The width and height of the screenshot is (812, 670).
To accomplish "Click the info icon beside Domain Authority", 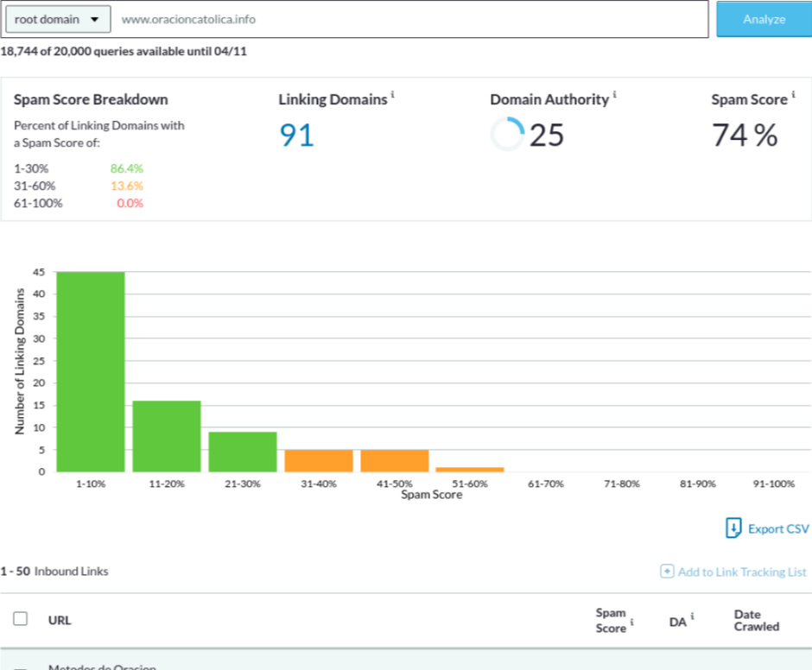I will tap(614, 94).
